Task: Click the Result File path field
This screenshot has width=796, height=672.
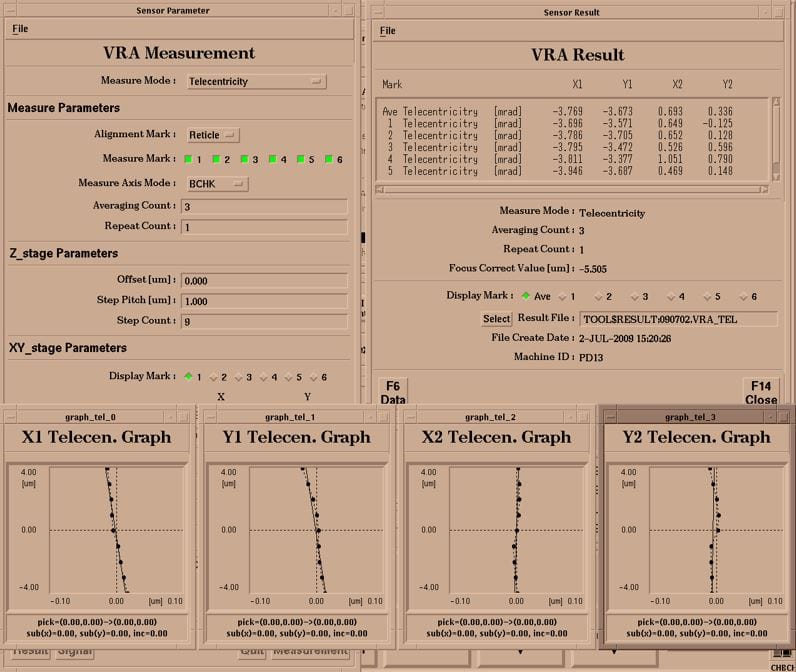Action: [x=678, y=319]
